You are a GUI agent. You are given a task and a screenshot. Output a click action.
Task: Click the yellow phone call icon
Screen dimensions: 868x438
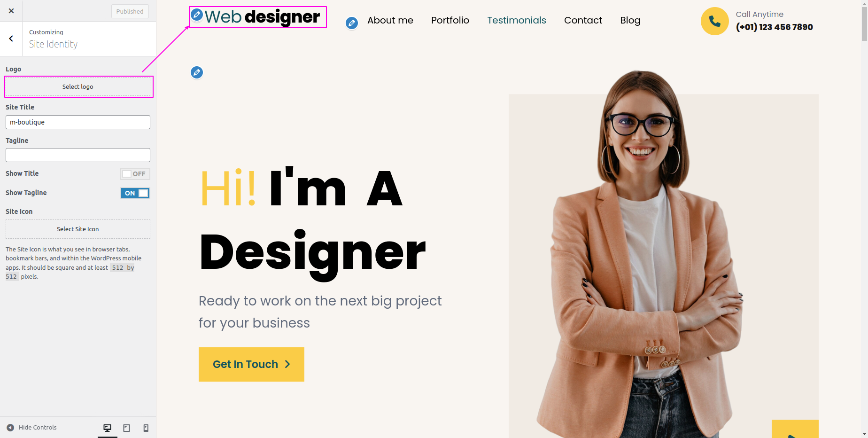pyautogui.click(x=714, y=21)
